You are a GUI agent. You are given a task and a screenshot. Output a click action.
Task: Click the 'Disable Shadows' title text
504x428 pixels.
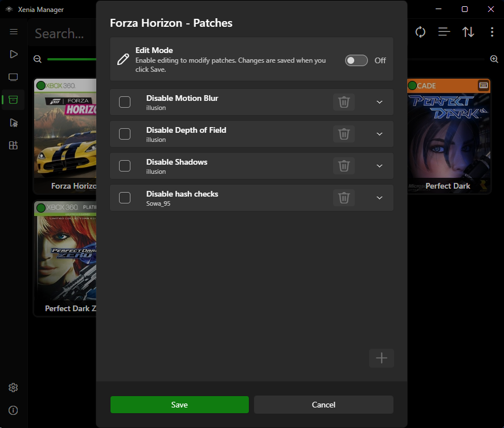pos(177,162)
